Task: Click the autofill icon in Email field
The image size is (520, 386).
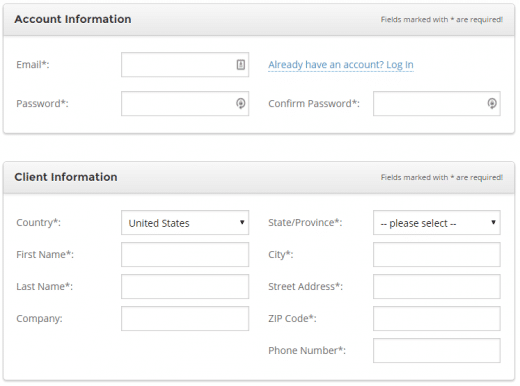Action: coord(241,65)
